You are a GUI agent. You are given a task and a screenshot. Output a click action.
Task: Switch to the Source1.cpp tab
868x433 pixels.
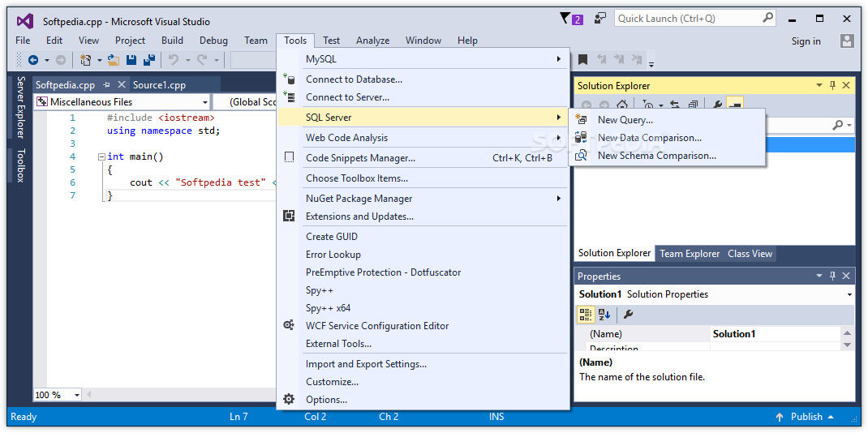pyautogui.click(x=160, y=85)
